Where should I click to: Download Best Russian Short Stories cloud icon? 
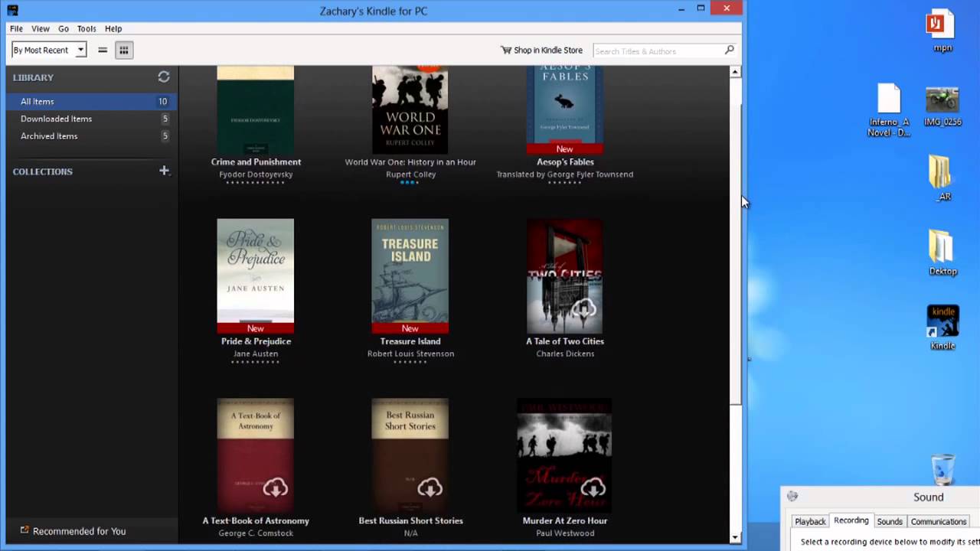click(430, 487)
